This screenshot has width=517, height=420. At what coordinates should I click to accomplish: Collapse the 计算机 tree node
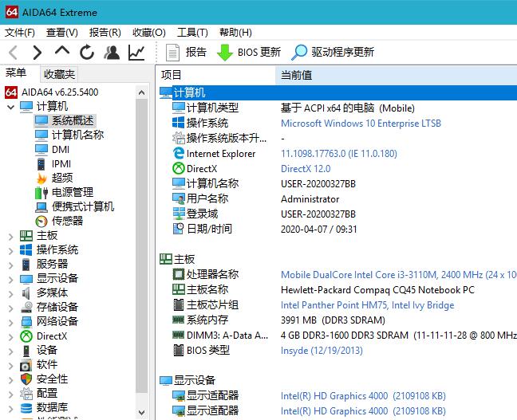(11, 107)
